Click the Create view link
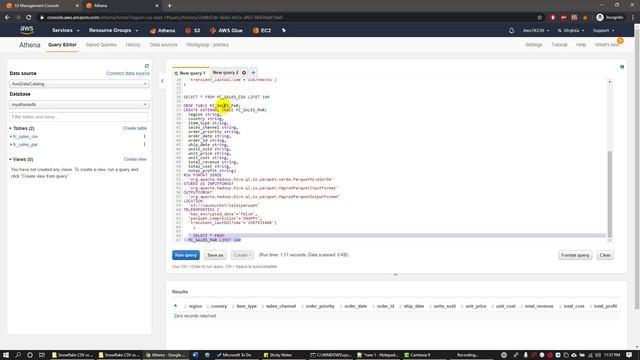 (x=135, y=159)
